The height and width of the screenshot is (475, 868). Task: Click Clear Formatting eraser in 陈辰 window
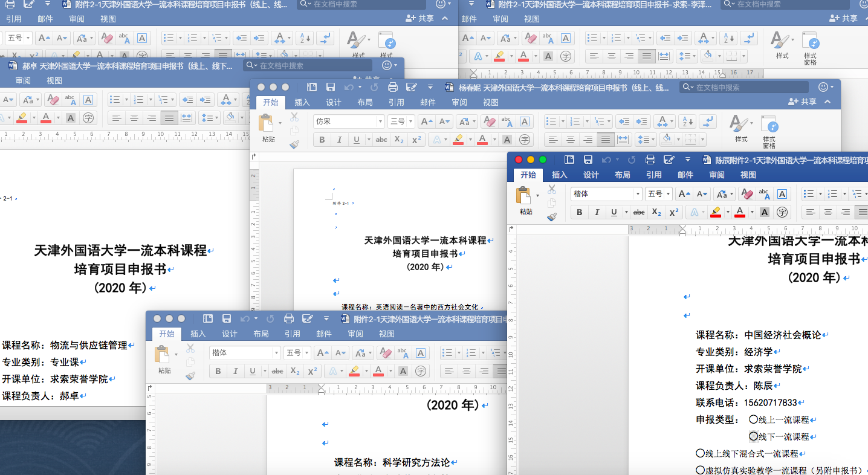(747, 194)
